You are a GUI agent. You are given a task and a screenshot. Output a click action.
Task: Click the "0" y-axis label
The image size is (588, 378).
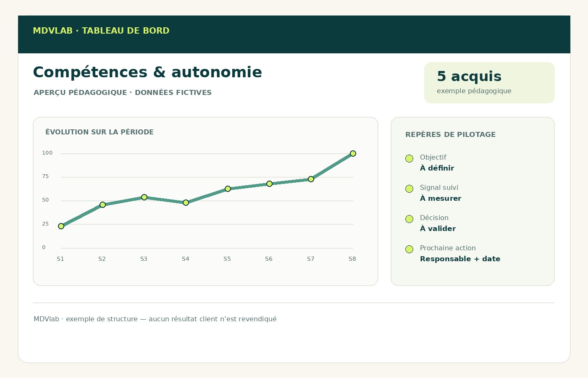pos(44,247)
